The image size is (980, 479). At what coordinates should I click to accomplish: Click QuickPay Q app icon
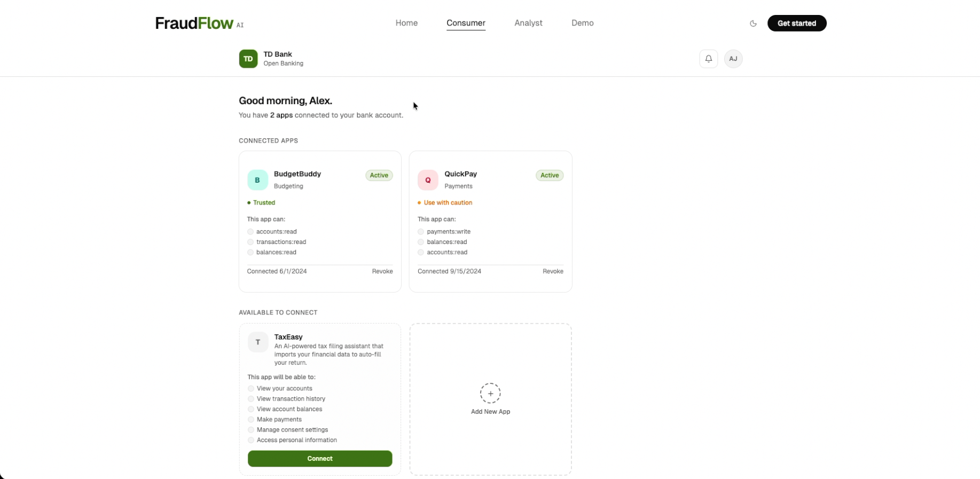pyautogui.click(x=428, y=180)
